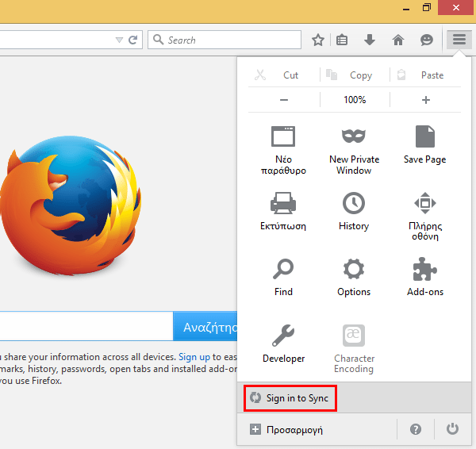
Task: Open a New Private Window
Action: coord(354,150)
